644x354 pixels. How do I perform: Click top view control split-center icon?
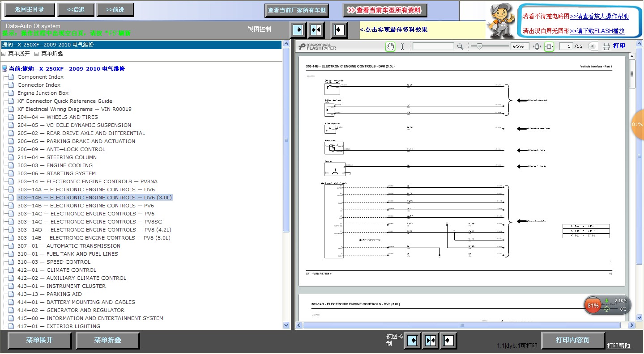coord(316,30)
